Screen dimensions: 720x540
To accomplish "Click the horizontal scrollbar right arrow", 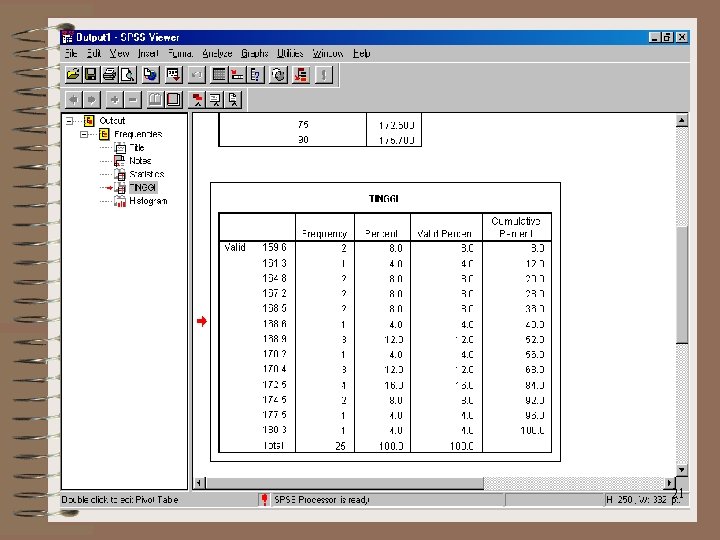I will tap(669, 483).
